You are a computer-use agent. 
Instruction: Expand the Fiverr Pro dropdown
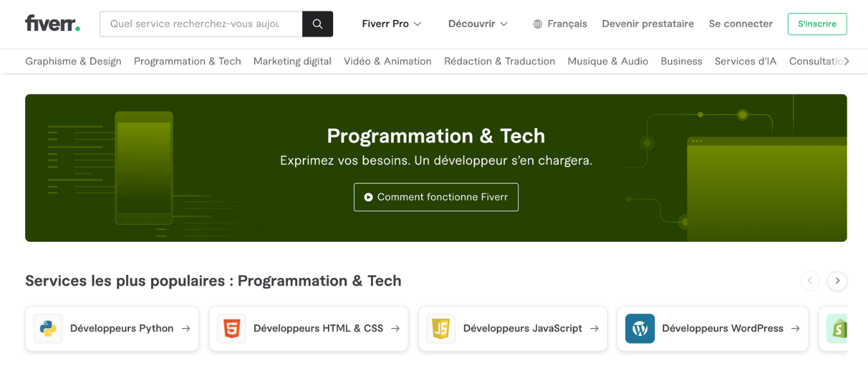(x=392, y=24)
